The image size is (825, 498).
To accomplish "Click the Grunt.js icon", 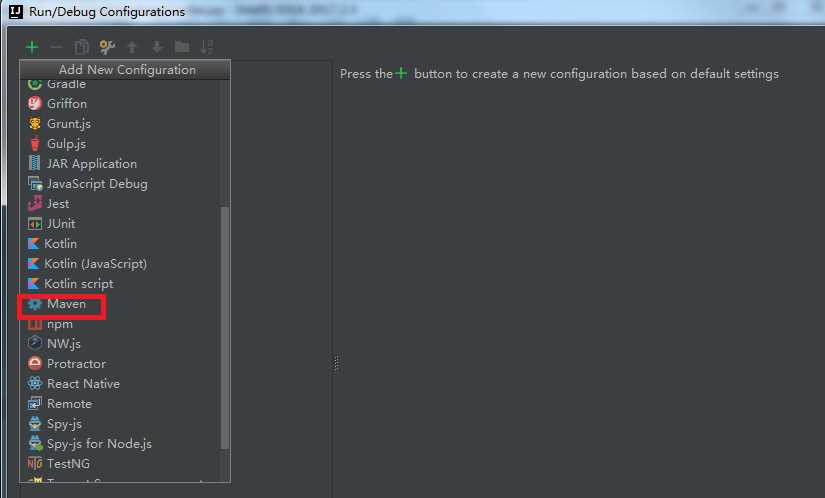I will coord(35,124).
